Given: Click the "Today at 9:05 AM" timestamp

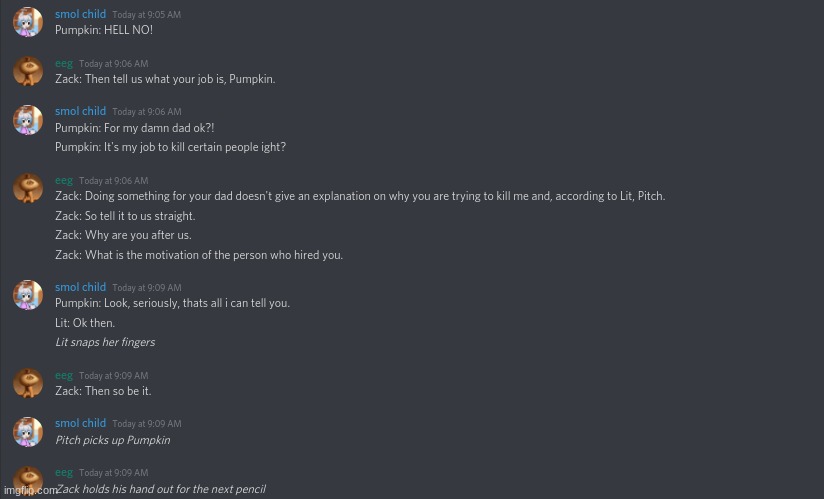Looking at the screenshot, I should tap(146, 15).
